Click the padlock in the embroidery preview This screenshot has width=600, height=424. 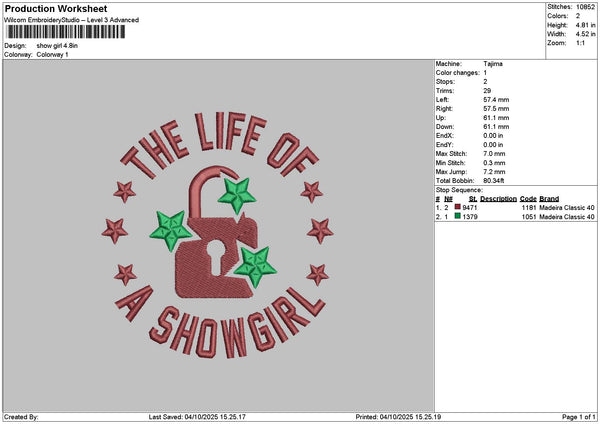point(218,233)
